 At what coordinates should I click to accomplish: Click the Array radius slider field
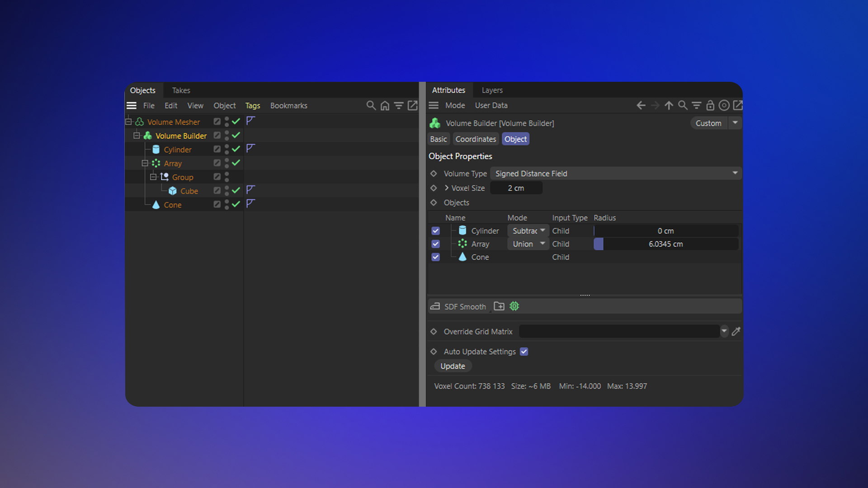[666, 244]
